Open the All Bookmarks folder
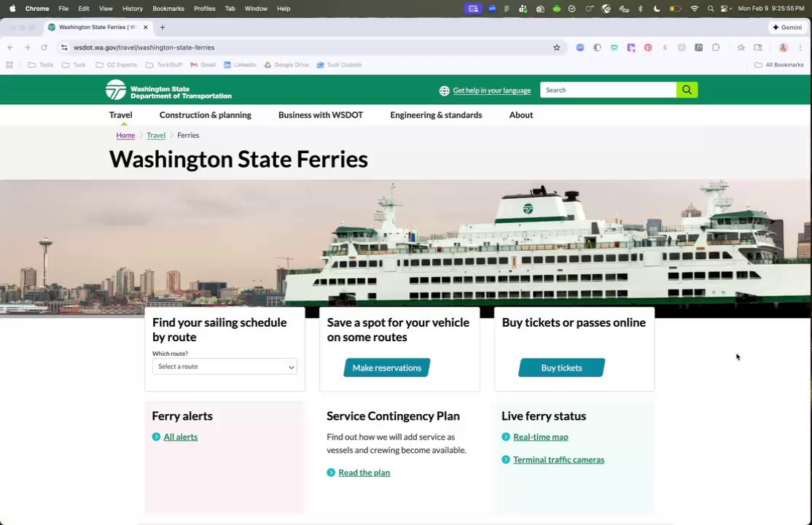This screenshot has height=525, width=812. 779,65
